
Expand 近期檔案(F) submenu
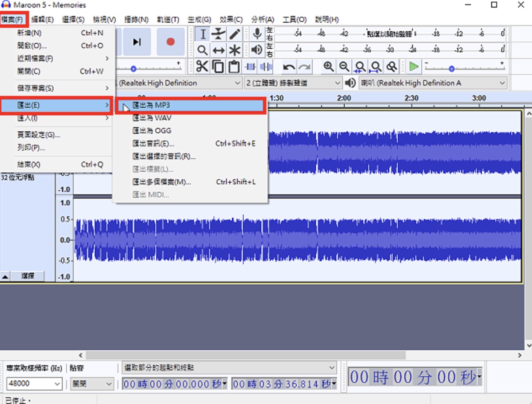[x=57, y=58]
